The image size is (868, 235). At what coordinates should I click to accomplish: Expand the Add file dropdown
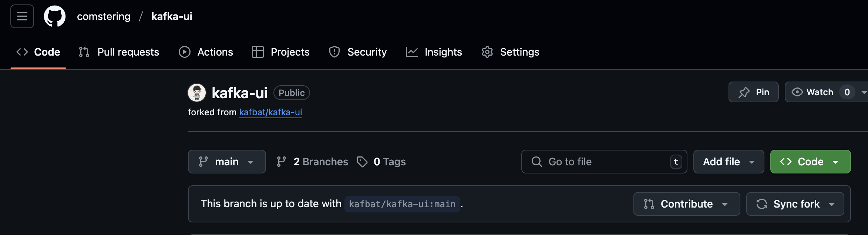pyautogui.click(x=729, y=162)
